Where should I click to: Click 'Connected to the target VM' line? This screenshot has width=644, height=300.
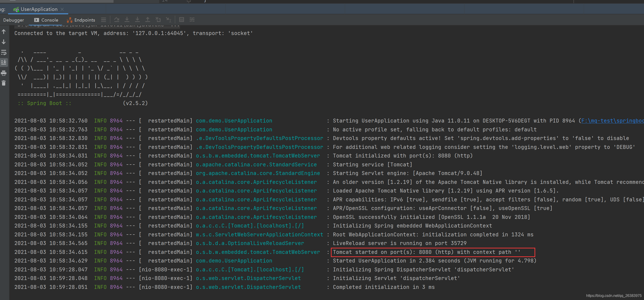tap(134, 33)
